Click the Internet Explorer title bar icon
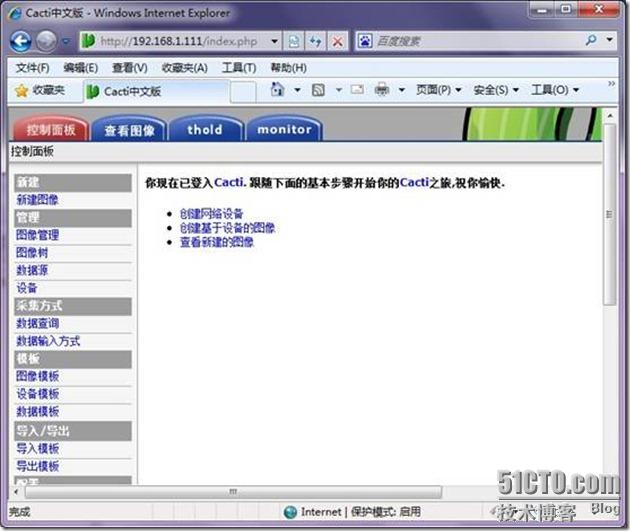 (15, 14)
